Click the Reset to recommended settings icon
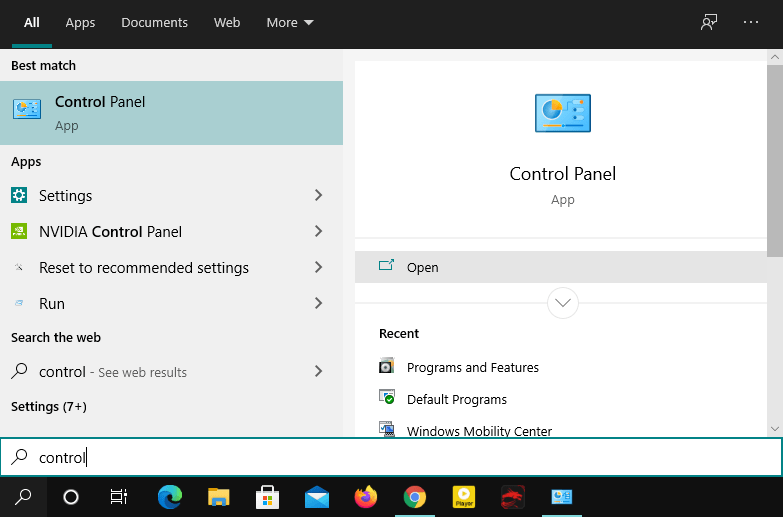Image resolution: width=783 pixels, height=517 pixels. pos(19,267)
